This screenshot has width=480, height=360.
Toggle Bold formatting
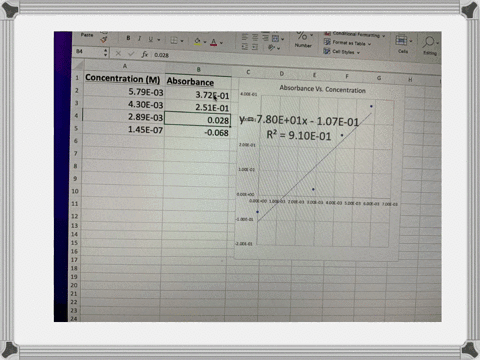128,38
